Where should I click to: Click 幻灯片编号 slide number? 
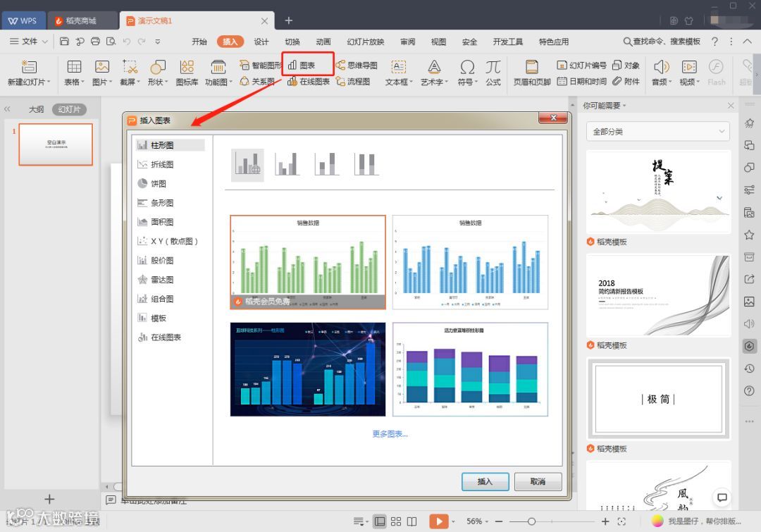click(x=581, y=65)
